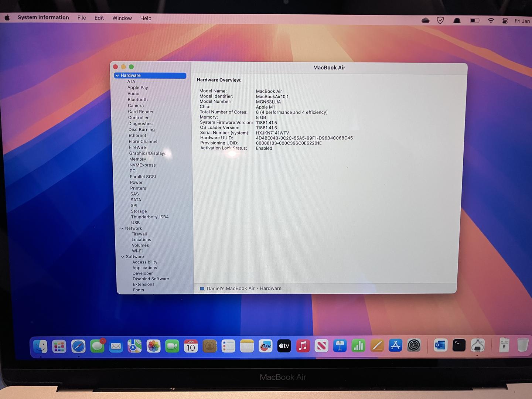532x399 pixels.
Task: Select Wi-Fi under Network
Action: pyautogui.click(x=137, y=251)
